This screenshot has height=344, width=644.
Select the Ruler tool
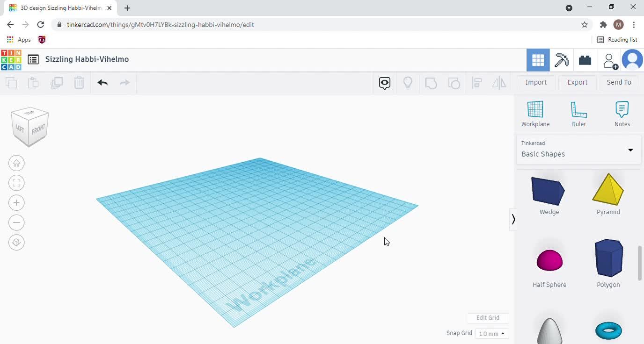(x=578, y=114)
